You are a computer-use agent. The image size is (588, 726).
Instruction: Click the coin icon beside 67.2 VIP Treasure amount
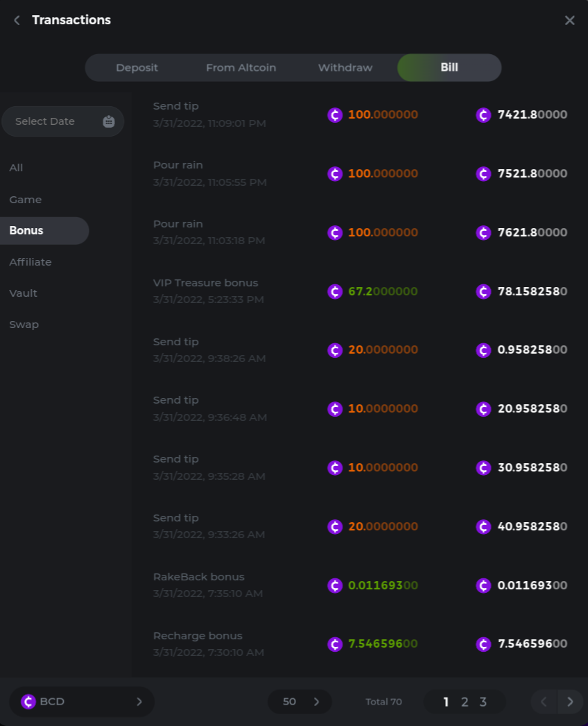click(x=335, y=291)
